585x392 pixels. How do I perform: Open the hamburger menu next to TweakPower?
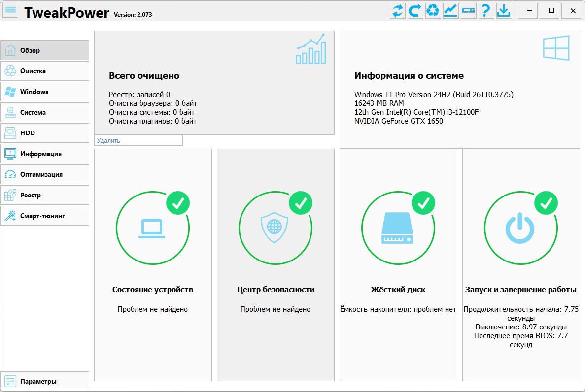[10, 10]
